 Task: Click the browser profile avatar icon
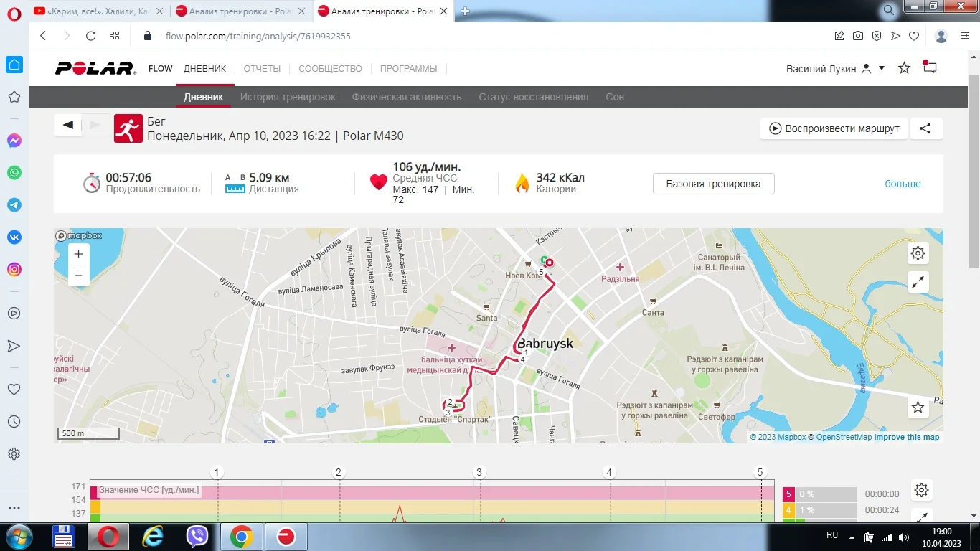click(x=942, y=36)
